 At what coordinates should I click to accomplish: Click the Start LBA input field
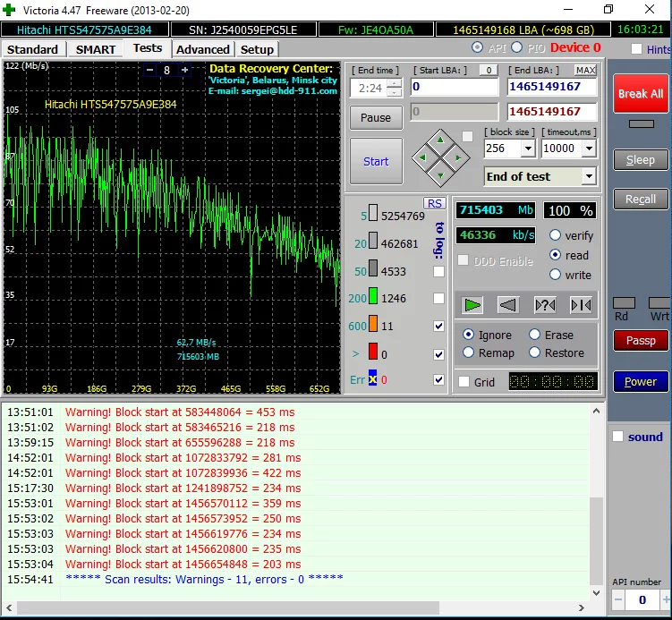pos(455,87)
